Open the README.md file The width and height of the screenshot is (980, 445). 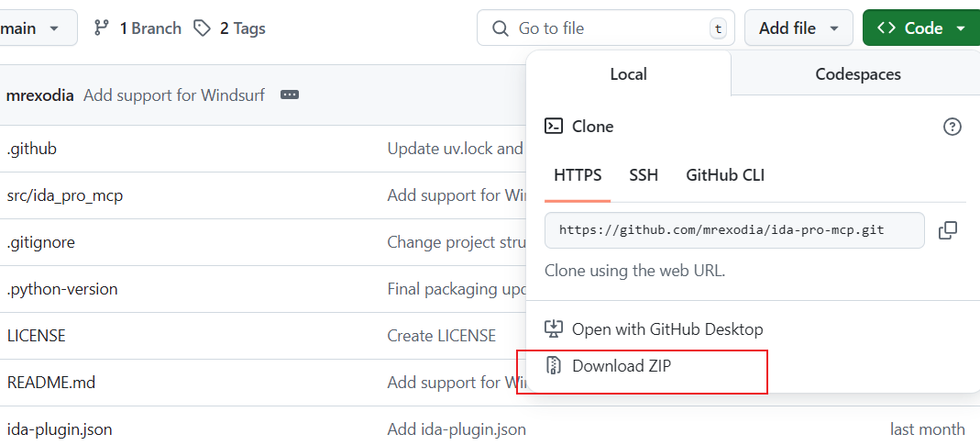[x=51, y=383]
